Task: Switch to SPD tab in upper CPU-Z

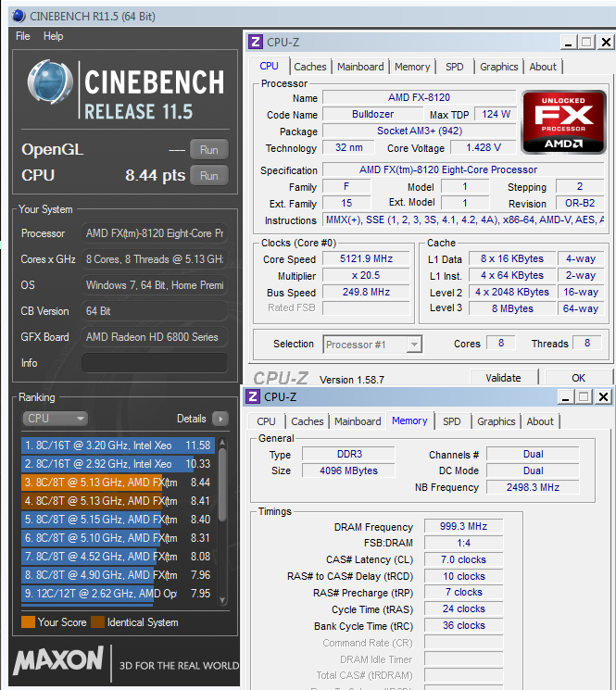Action: 455,67
